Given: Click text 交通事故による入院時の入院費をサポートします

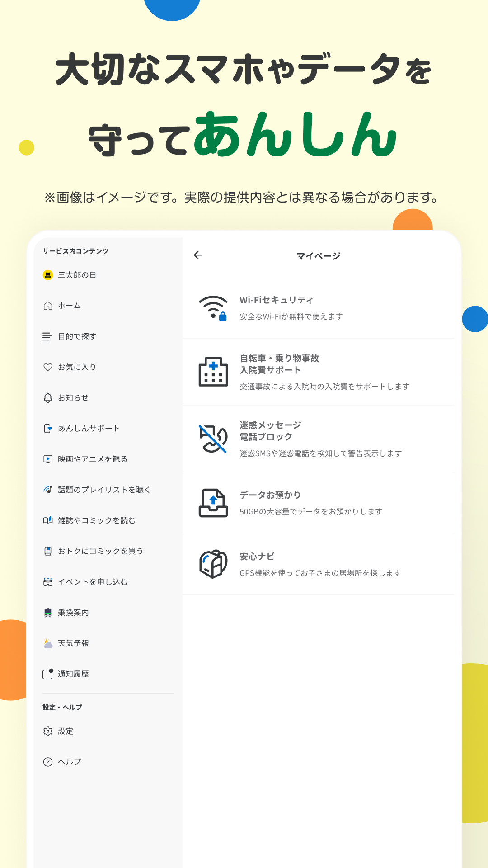Looking at the screenshot, I should [x=324, y=387].
